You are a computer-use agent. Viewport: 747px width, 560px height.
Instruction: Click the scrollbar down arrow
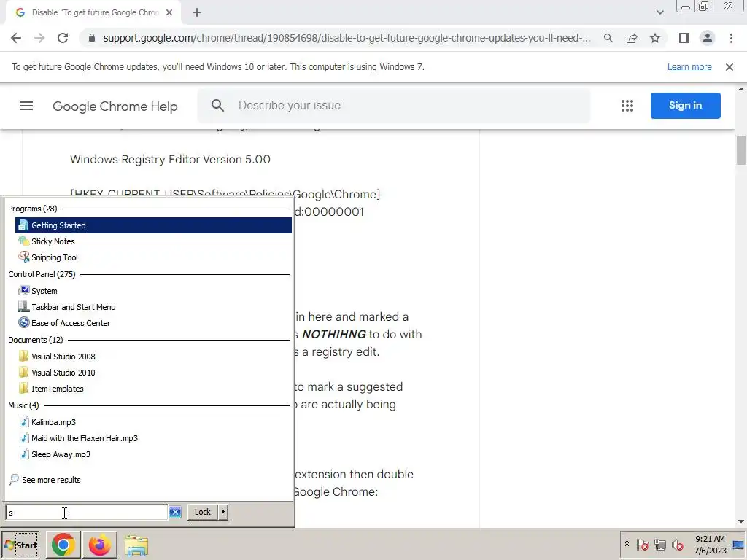tap(741, 522)
